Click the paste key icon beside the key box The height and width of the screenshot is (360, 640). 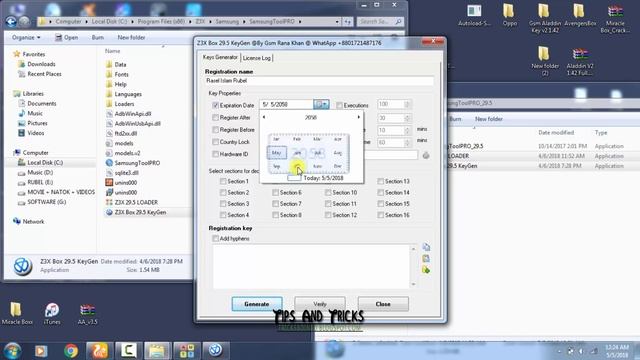coord(426,258)
